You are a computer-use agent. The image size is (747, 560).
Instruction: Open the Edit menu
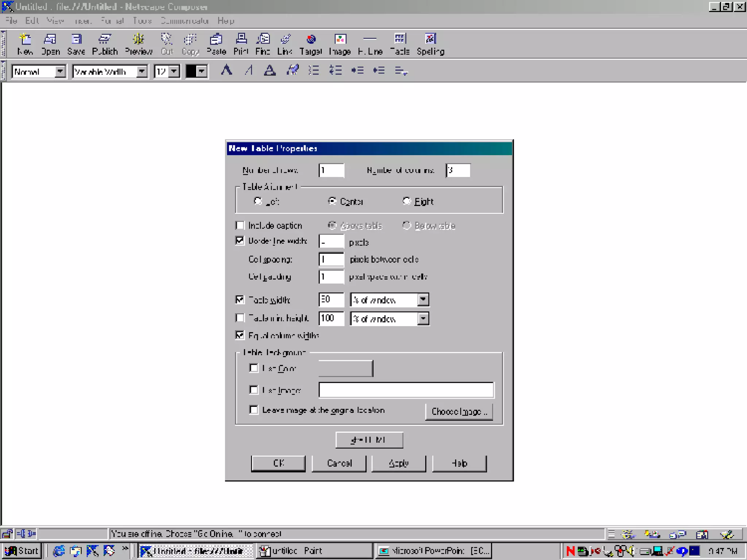[32, 21]
